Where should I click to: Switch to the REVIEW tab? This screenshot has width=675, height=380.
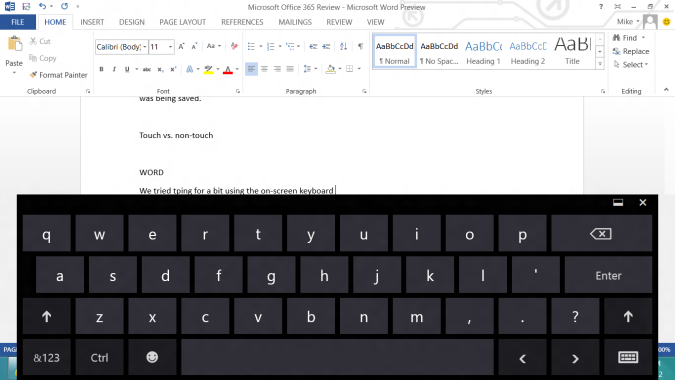339,22
